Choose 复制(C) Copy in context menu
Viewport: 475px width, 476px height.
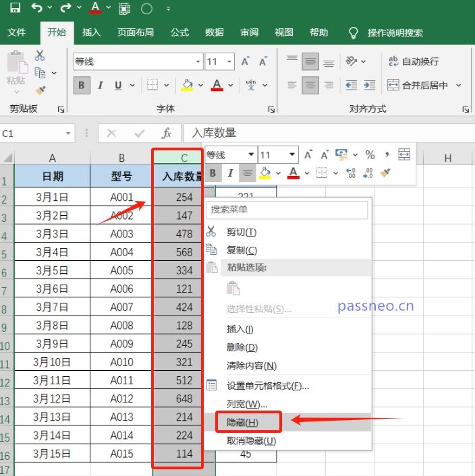pos(287,250)
